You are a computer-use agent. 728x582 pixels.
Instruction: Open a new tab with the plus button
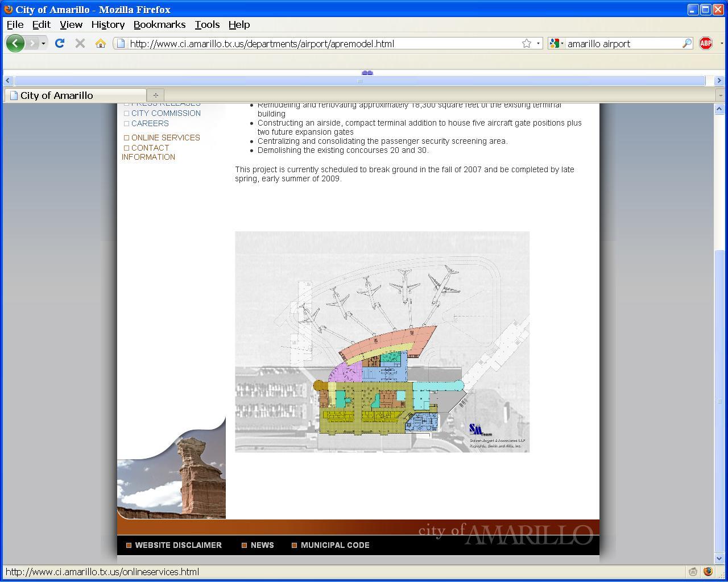(x=155, y=95)
